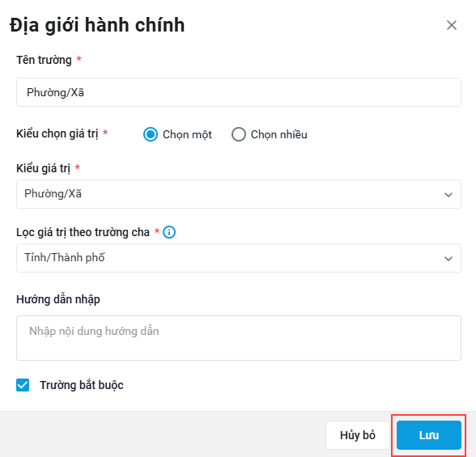The width and height of the screenshot is (476, 457).
Task: Uncheck the Trường bắt buộc checkbox
Action: [23, 385]
